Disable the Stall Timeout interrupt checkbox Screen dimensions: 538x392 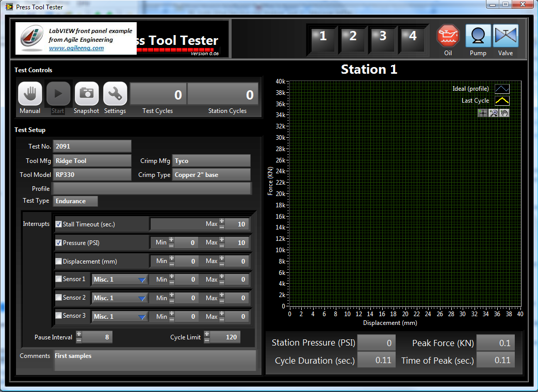pos(59,224)
